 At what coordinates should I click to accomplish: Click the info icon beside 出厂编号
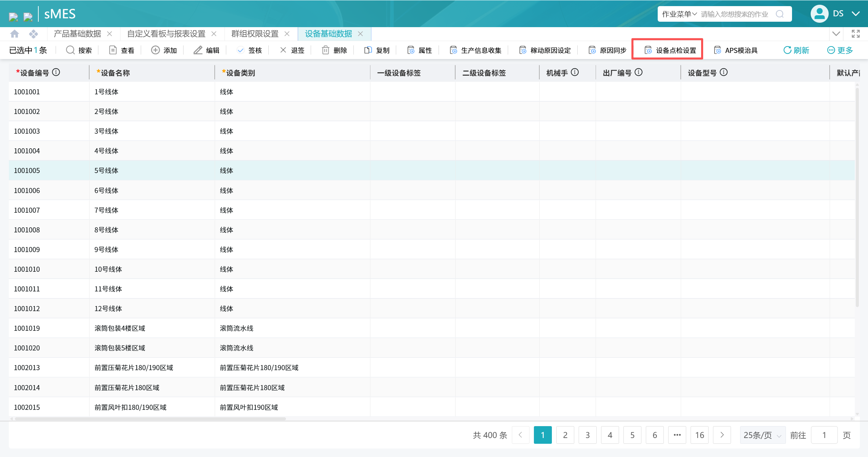click(x=638, y=72)
